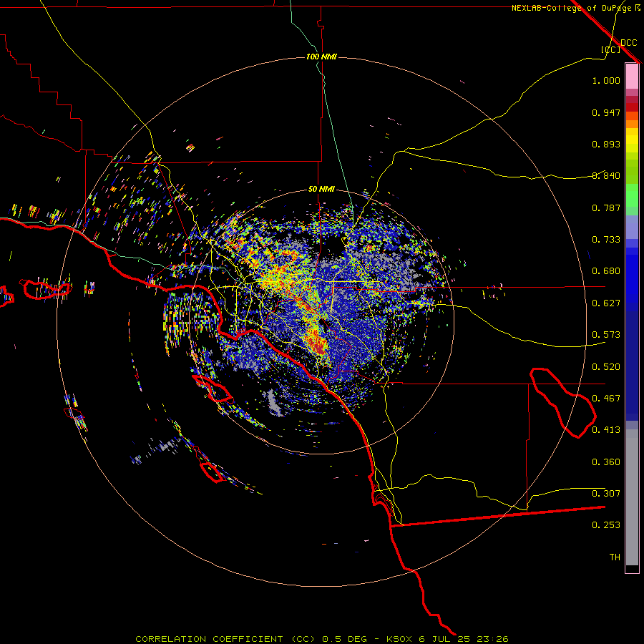Pick the bright green swatch on the color scale
The width and height of the screenshot is (644, 644).
point(632,195)
